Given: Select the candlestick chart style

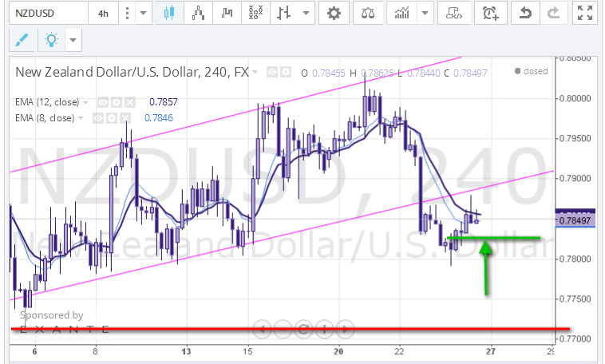Looking at the screenshot, I should coord(169,13).
